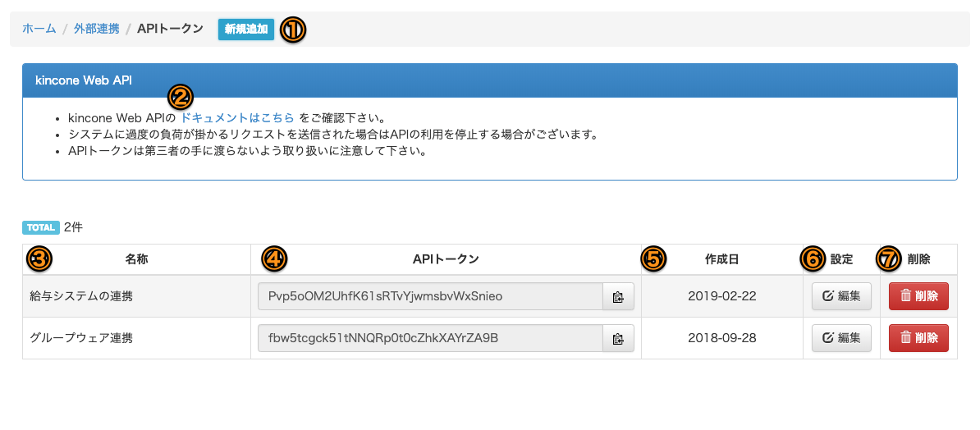Viewport: 980px width, 430px height.
Task: Click the kincone Web API panel heading
Action: 490,80
